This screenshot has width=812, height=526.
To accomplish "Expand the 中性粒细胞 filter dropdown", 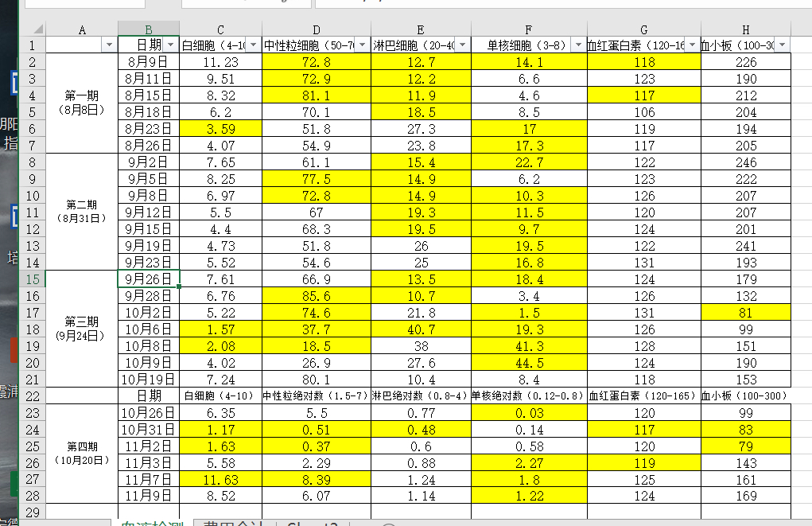I will pos(362,45).
